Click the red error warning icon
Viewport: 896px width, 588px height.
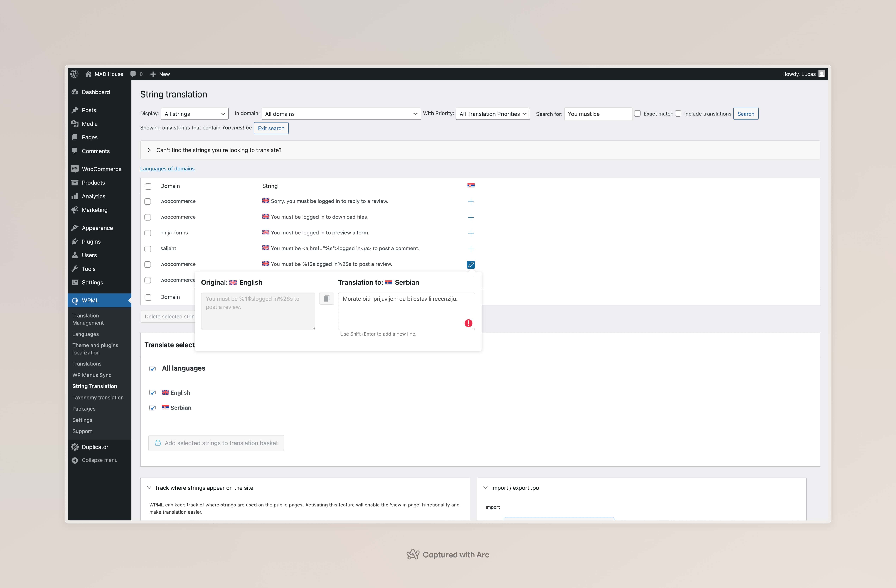click(468, 323)
